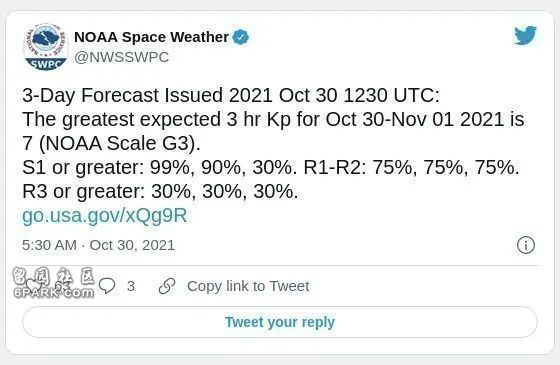Click the chain link icon
Image resolution: width=560 pixels, height=365 pixels.
(x=167, y=286)
